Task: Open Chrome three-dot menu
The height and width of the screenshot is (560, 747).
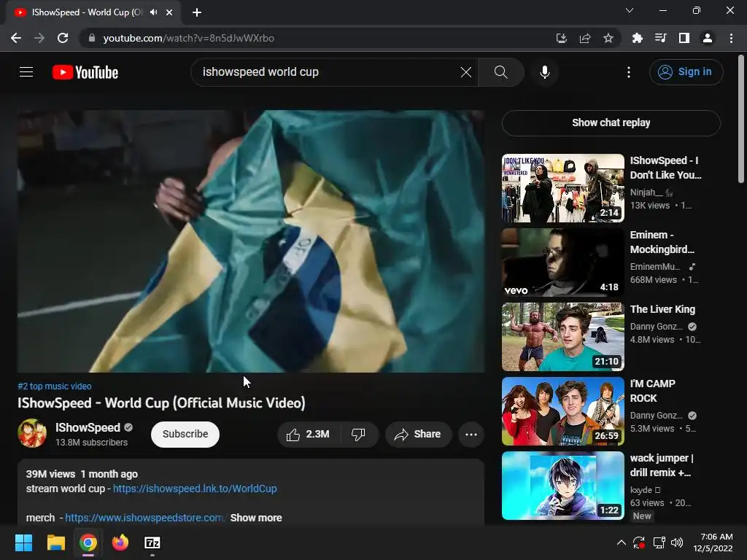Action: (x=731, y=38)
